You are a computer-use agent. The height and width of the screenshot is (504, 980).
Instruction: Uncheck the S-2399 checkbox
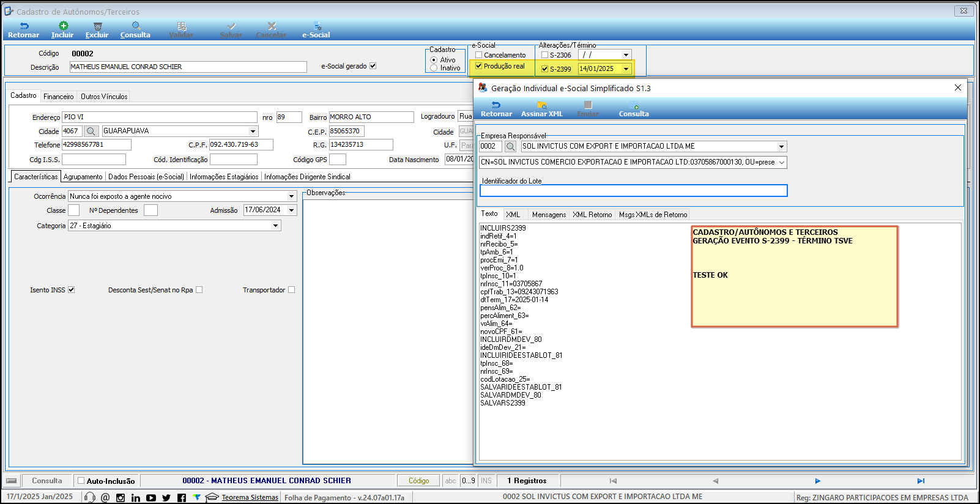pyautogui.click(x=545, y=69)
